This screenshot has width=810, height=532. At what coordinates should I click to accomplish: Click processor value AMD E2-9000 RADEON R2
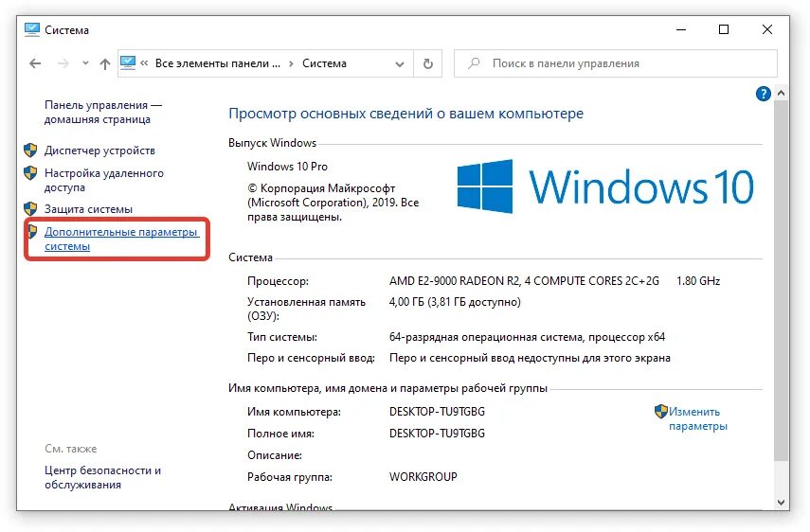coord(524,281)
